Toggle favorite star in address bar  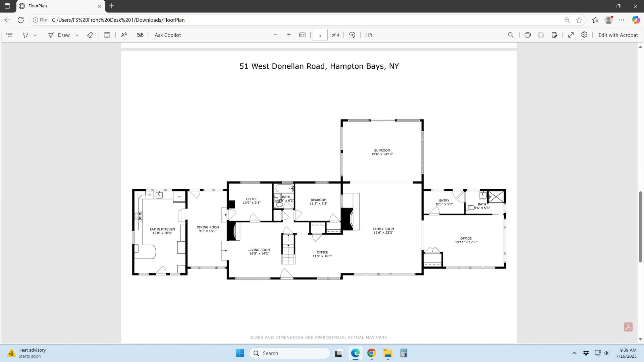[x=579, y=20]
